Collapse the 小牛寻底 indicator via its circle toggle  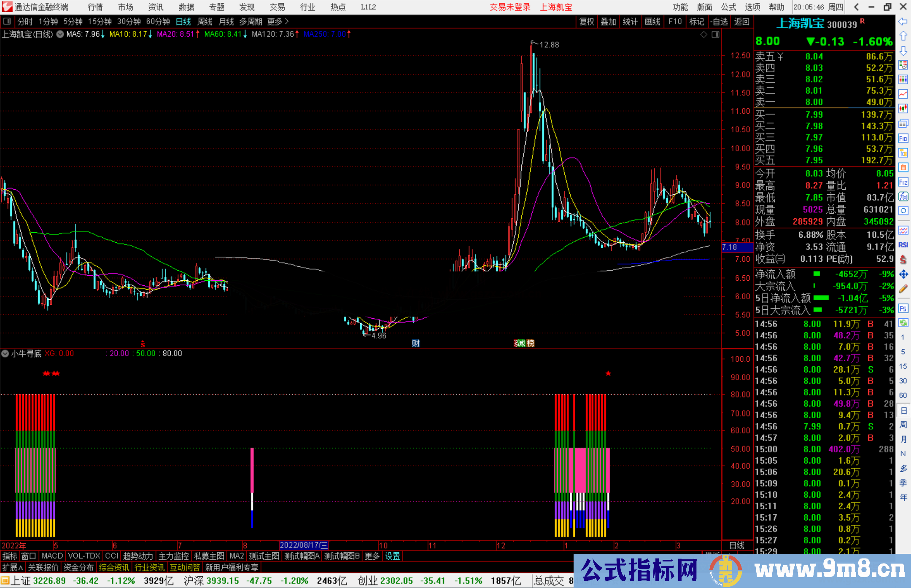pyautogui.click(x=5, y=354)
